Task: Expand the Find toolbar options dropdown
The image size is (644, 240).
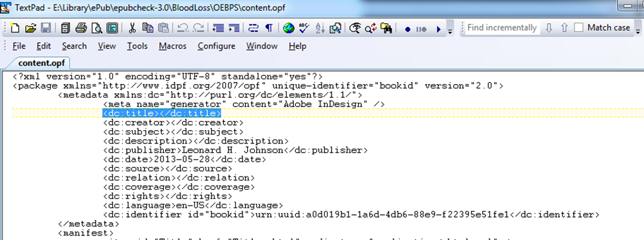Action: [638, 31]
